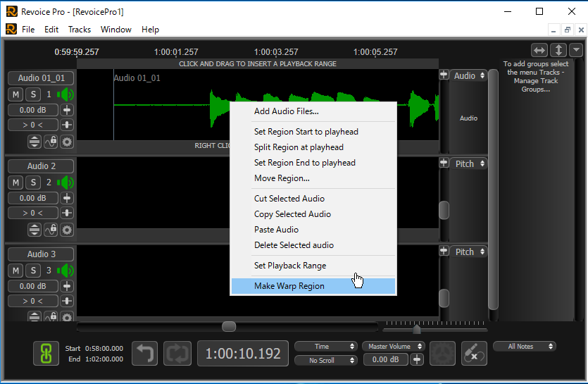588x384 pixels.
Task: Open the Window menu
Action: click(116, 30)
